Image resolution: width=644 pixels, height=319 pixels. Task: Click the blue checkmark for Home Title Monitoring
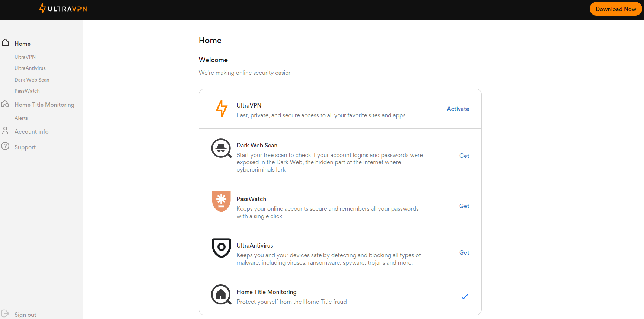click(x=465, y=297)
